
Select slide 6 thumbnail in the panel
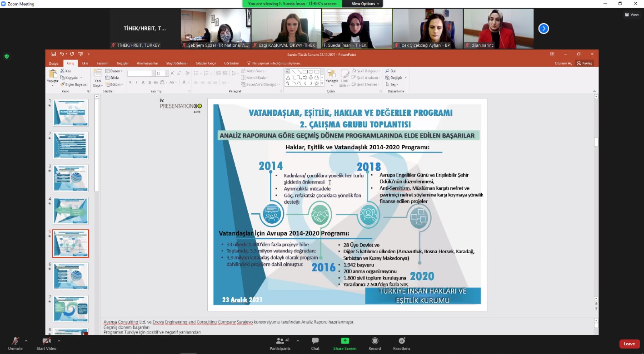click(70, 276)
